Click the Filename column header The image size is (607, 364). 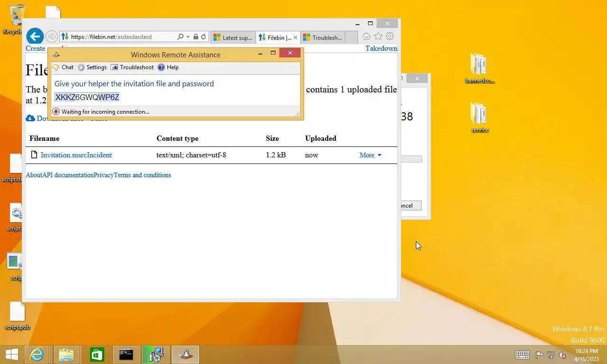point(44,138)
